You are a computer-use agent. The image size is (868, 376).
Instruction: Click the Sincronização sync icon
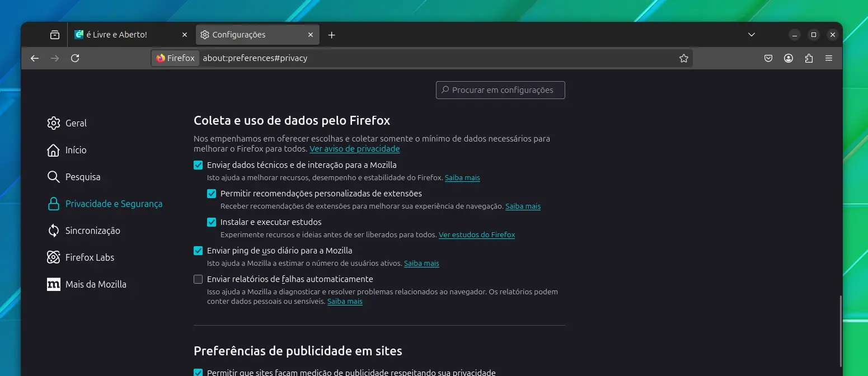tap(54, 231)
